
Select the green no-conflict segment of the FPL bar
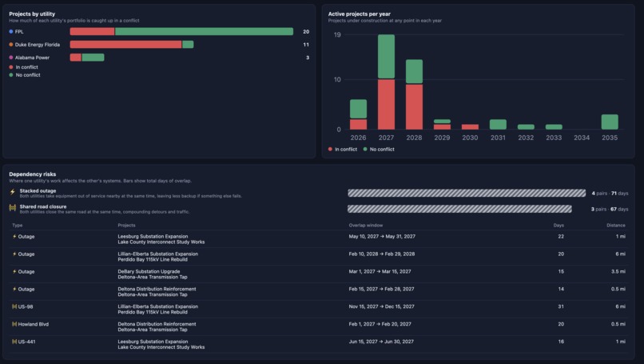click(204, 32)
